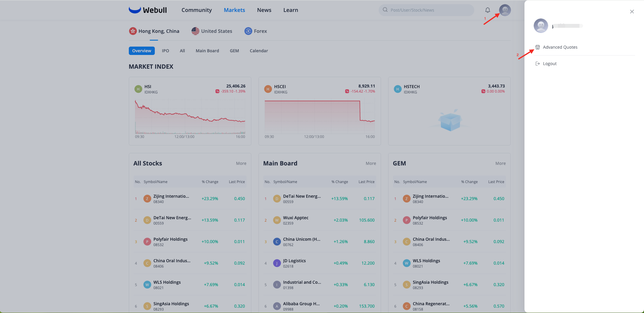
Task: Switch to the IPO tab
Action: click(x=165, y=51)
